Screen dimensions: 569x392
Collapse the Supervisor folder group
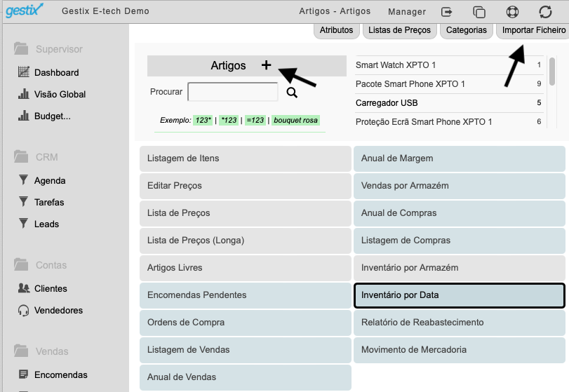pos(21,48)
